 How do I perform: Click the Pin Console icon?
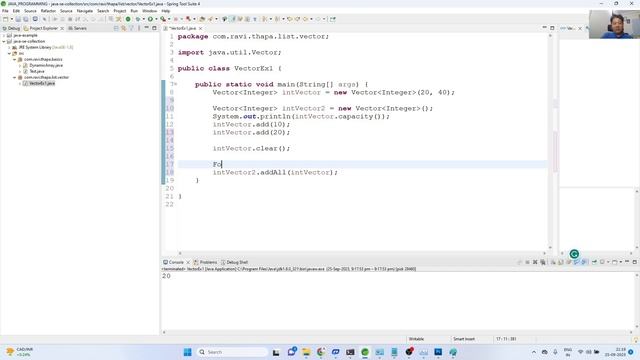[594, 262]
